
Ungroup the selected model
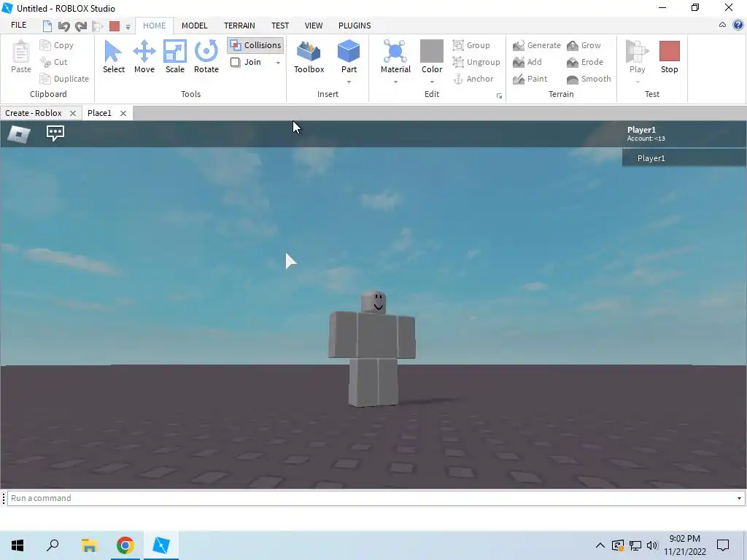[x=476, y=62]
